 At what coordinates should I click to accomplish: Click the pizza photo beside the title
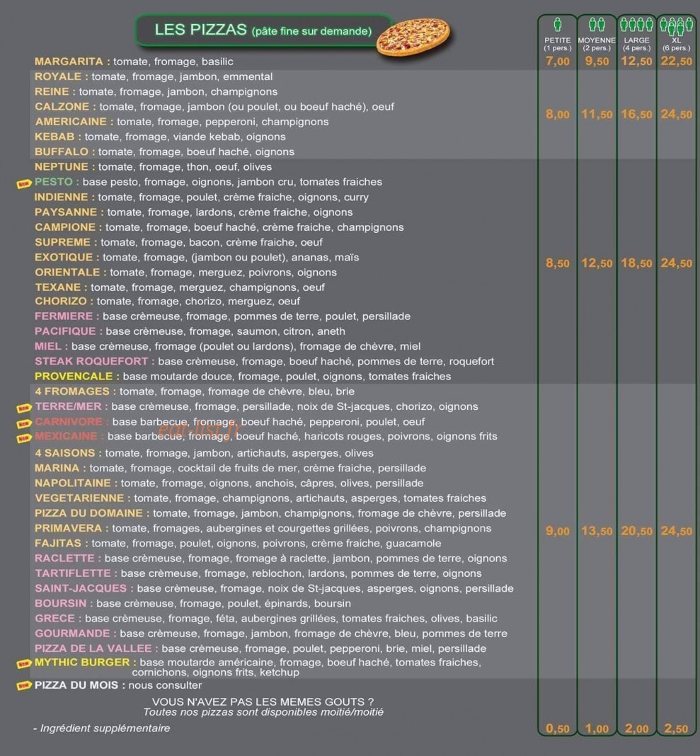tap(413, 37)
